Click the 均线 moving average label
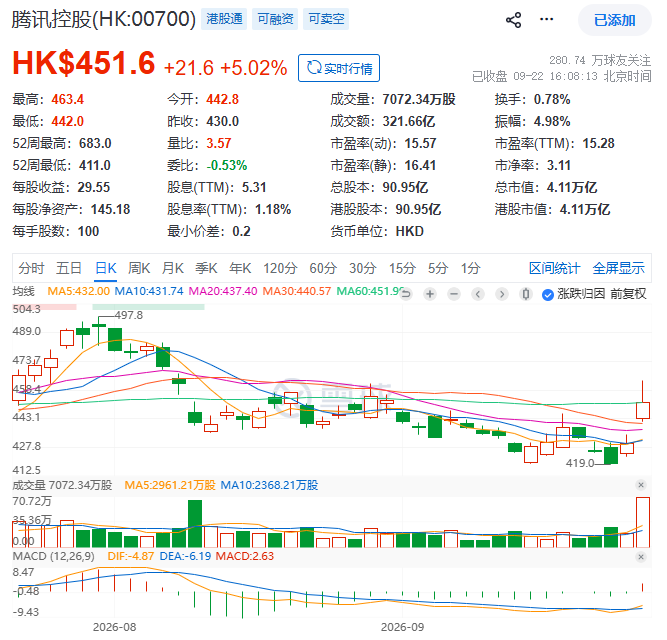667x640 pixels. 23,291
